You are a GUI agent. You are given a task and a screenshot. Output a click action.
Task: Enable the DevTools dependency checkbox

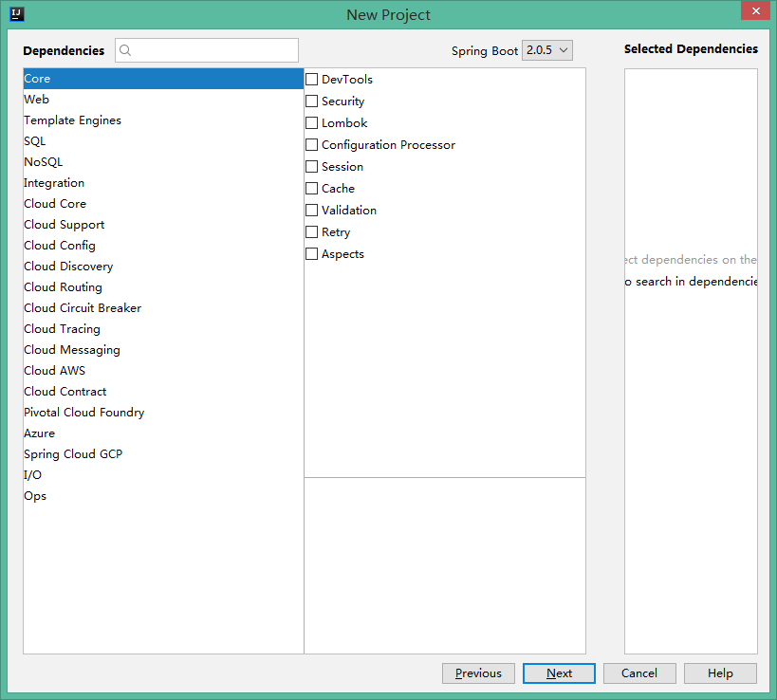(x=312, y=80)
